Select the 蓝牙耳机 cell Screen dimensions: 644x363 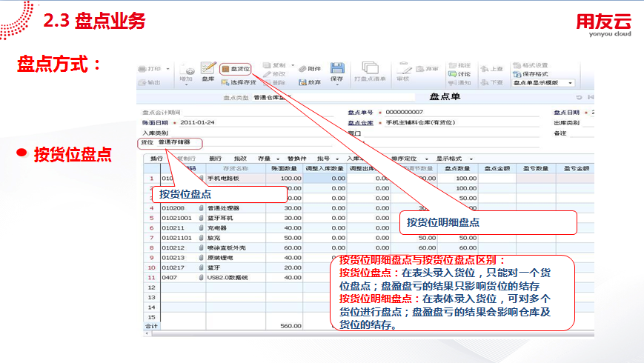pyautogui.click(x=236, y=218)
